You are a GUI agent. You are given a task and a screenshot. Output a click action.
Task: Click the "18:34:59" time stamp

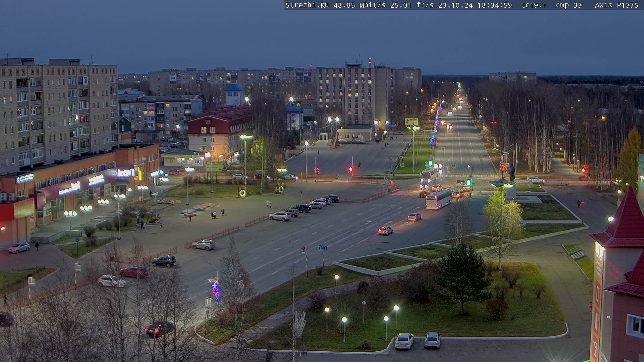[x=495, y=5]
